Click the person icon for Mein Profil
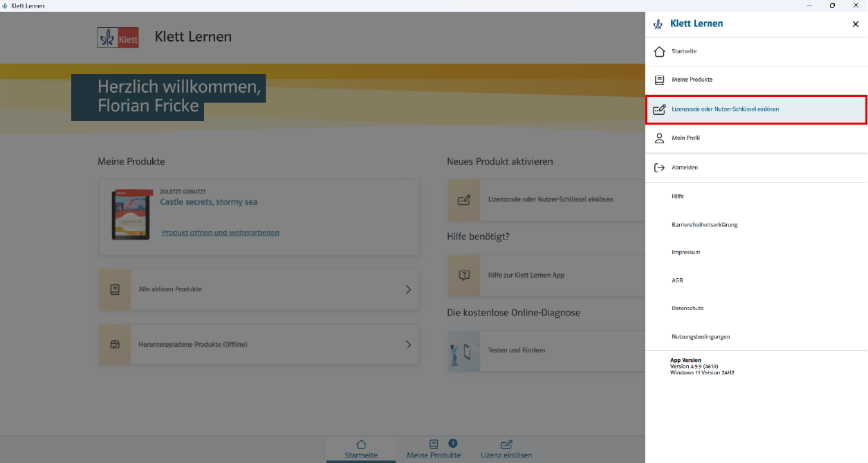This screenshot has height=463, width=868. click(659, 138)
